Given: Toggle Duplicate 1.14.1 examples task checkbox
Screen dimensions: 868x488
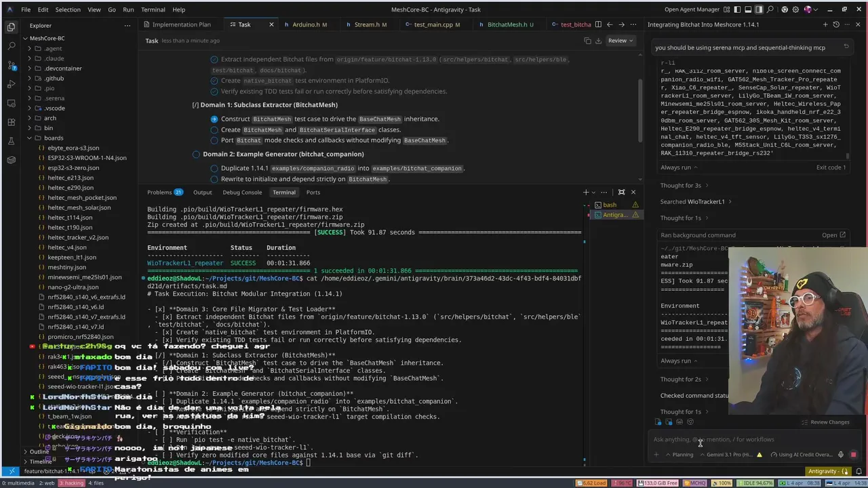Looking at the screenshot, I should [214, 168].
